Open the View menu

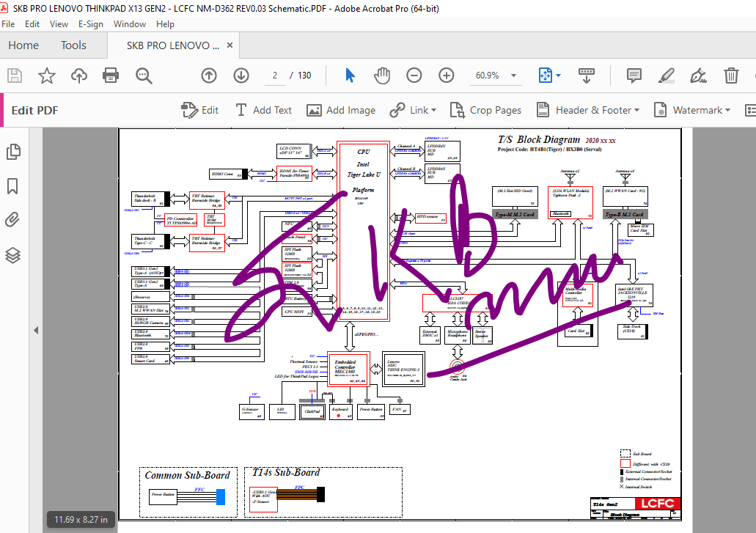[59, 24]
